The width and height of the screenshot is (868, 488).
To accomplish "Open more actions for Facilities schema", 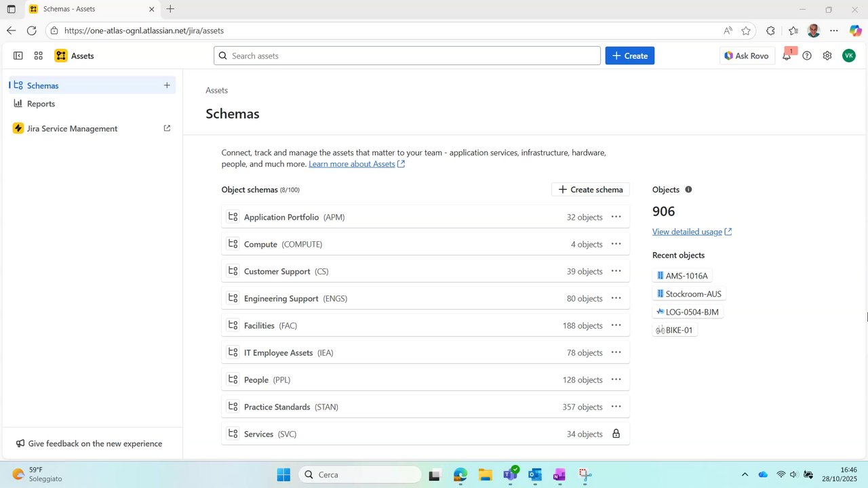I will 616,325.
